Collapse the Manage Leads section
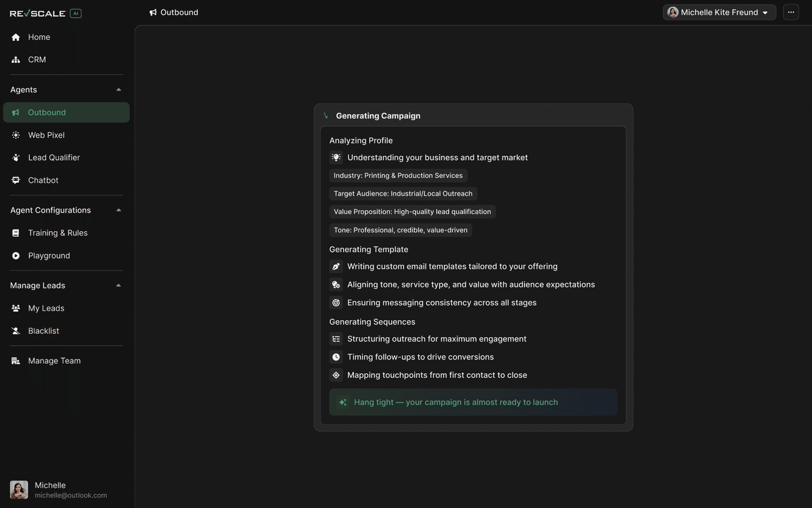The image size is (812, 508). click(118, 285)
